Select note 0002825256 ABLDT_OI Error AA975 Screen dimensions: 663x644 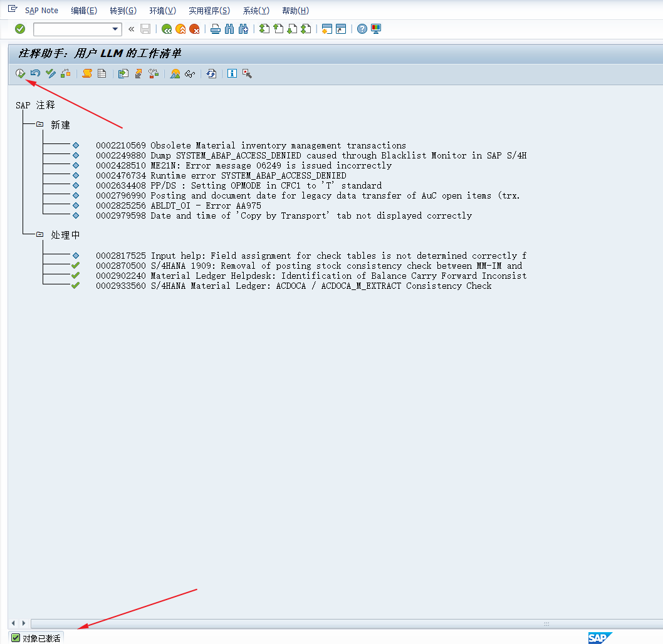point(179,206)
